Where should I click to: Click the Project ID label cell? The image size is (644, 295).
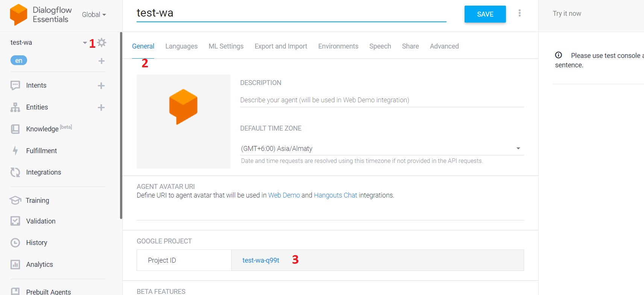tap(184, 260)
